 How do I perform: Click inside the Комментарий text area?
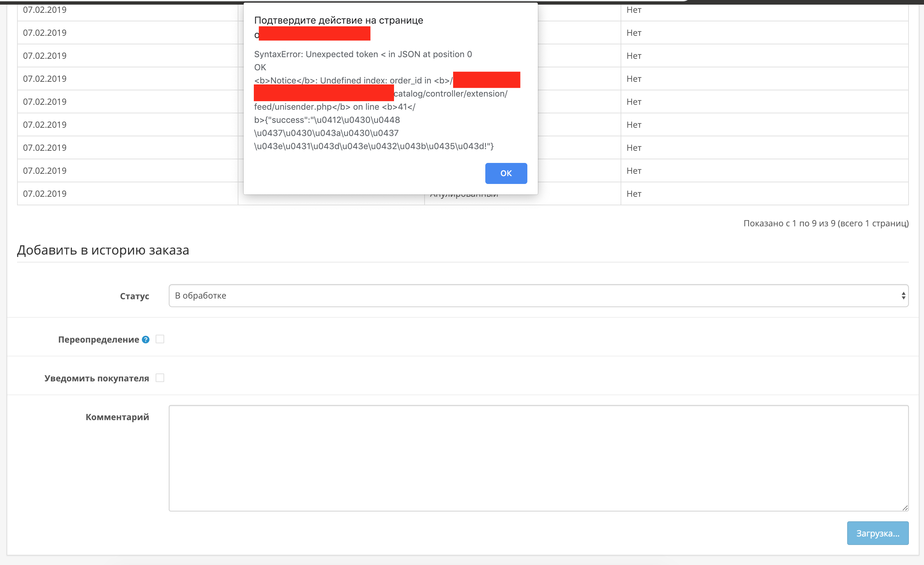[x=538, y=458]
